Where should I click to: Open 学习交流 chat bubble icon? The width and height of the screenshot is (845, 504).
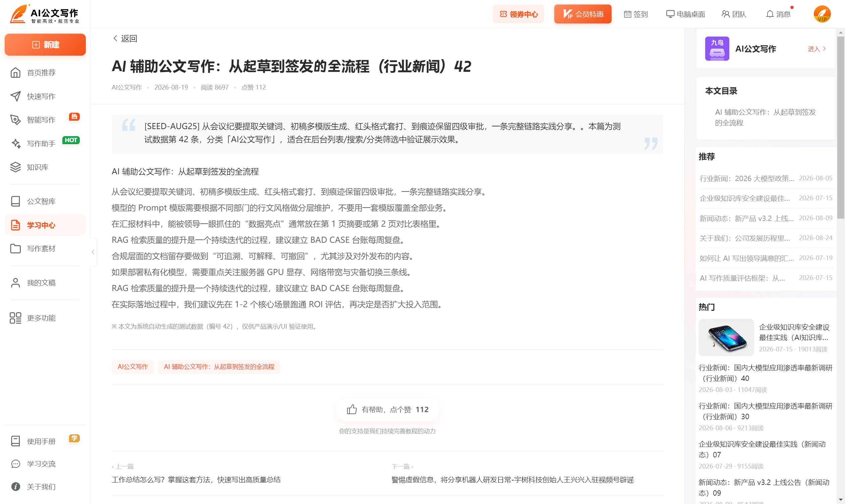click(16, 464)
